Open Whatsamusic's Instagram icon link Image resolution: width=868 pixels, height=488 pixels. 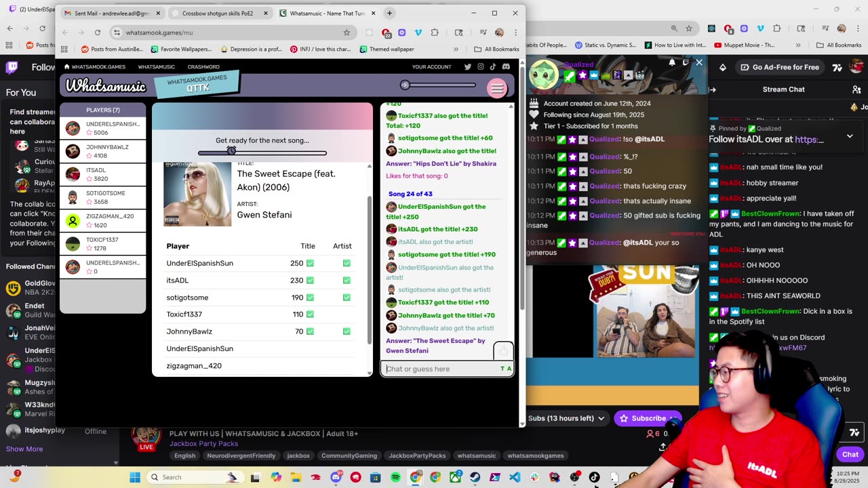pyautogui.click(x=480, y=66)
